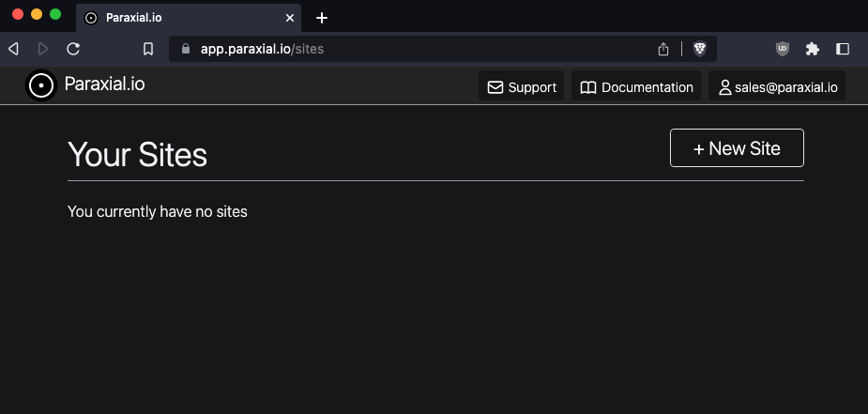Open the Brave Shields lion icon

[700, 49]
